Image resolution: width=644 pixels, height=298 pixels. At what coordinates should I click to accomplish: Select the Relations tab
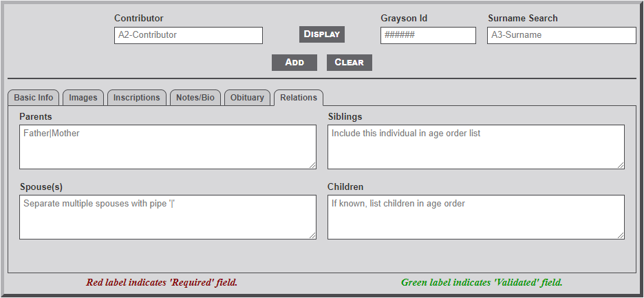click(299, 98)
